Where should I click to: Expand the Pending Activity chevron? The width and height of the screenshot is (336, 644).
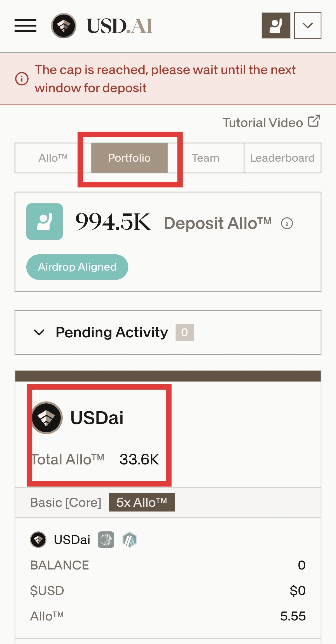tap(39, 333)
